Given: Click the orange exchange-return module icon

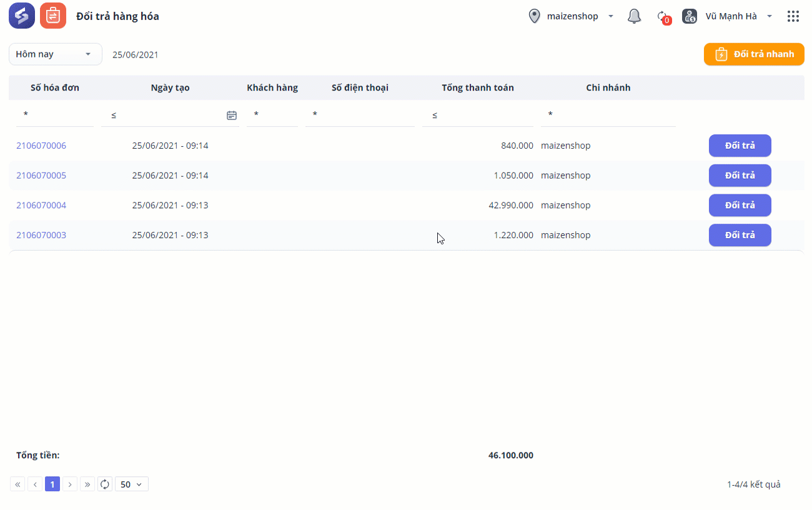Looking at the screenshot, I should [x=53, y=16].
